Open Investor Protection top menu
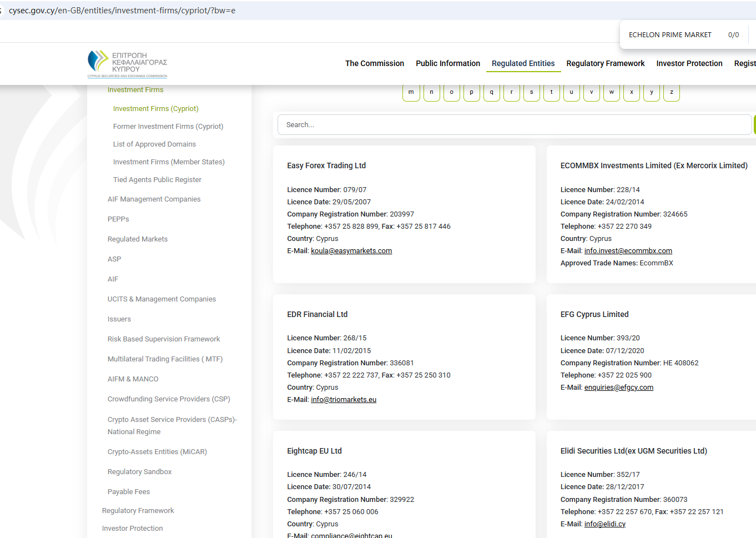 689,63
